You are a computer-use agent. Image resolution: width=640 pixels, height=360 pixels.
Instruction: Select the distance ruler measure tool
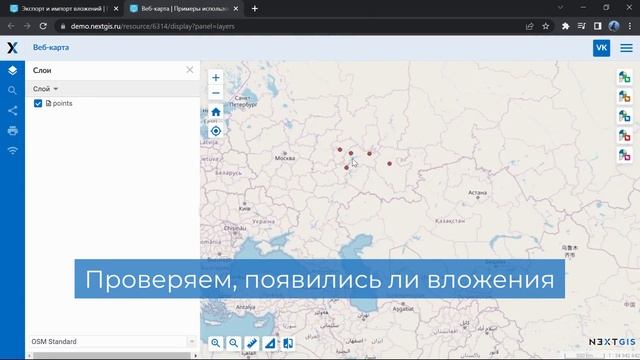tap(252, 343)
